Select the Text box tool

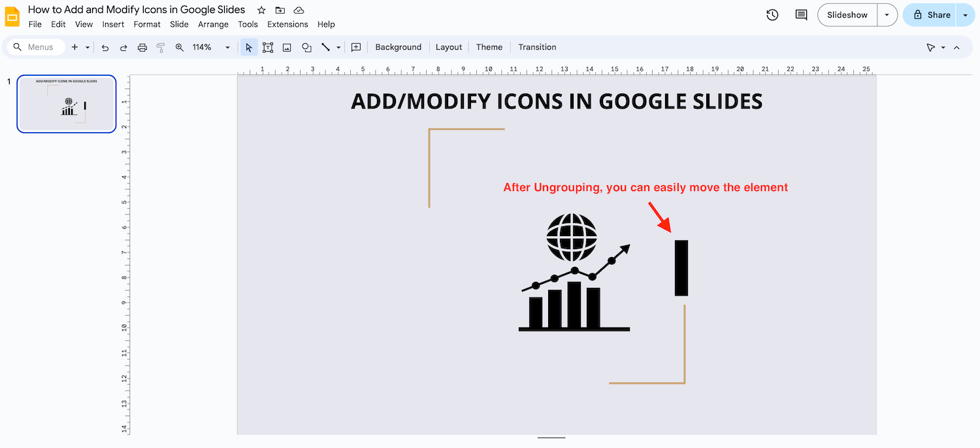coord(268,48)
